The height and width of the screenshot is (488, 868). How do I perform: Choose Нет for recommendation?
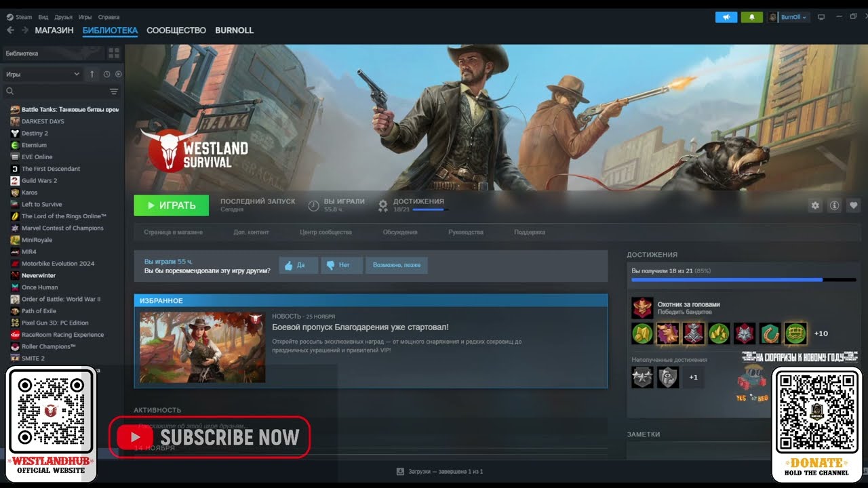point(342,265)
